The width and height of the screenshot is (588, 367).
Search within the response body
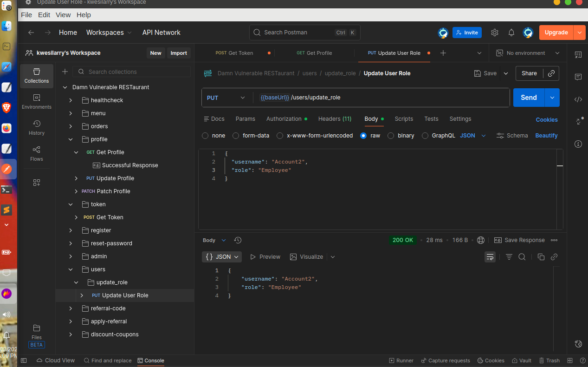pos(522,257)
